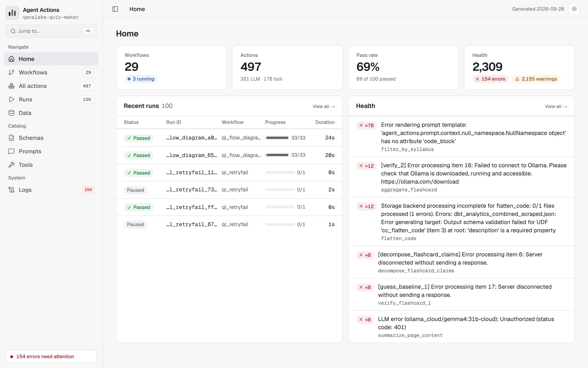Open View all for Recent runs
Image resolution: width=588 pixels, height=368 pixels.
coord(324,106)
